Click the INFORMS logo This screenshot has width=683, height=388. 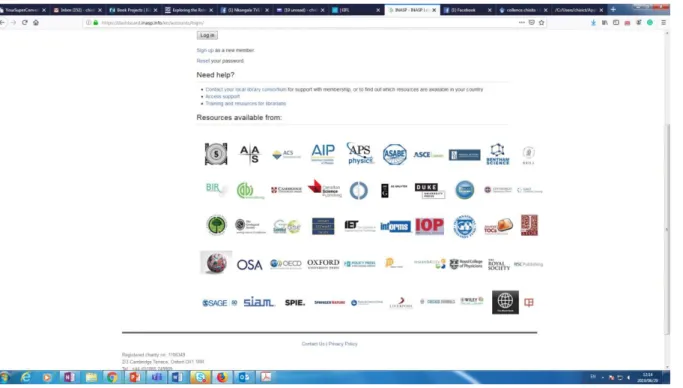(395, 226)
